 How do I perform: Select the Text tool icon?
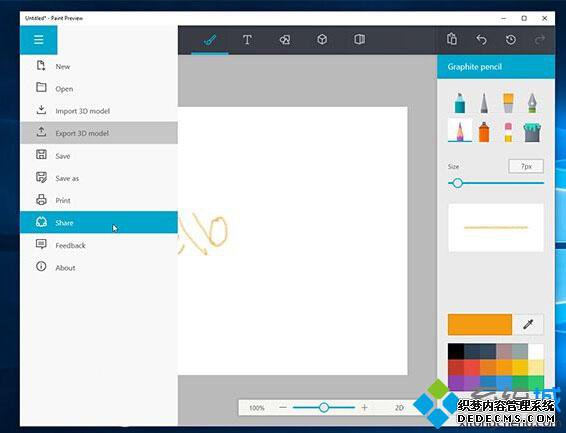click(x=247, y=40)
